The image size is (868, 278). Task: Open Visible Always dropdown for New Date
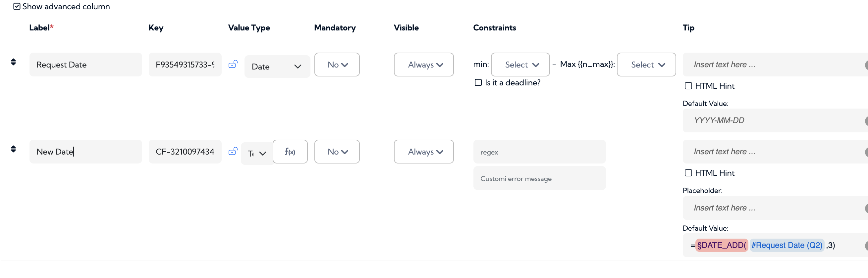click(x=424, y=152)
